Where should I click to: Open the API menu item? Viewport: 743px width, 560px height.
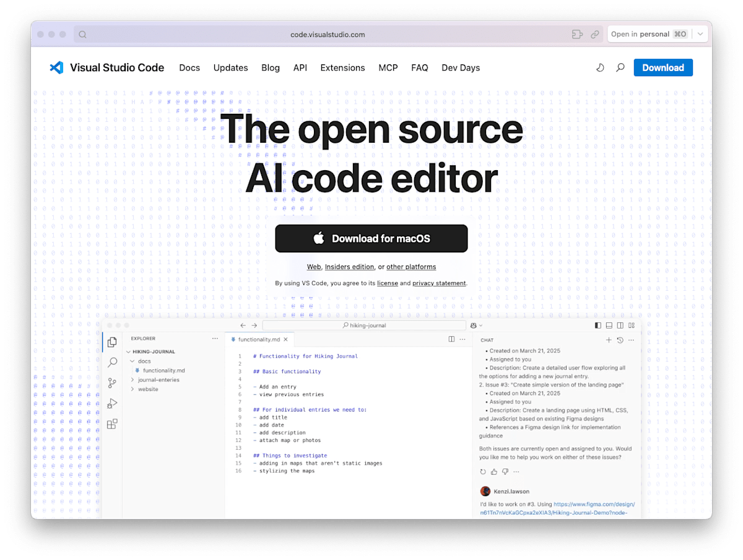(x=300, y=68)
